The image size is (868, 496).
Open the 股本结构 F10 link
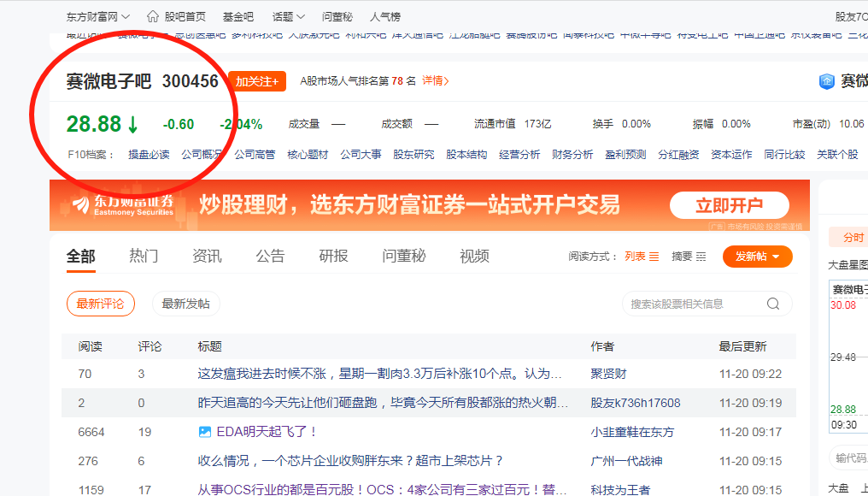coord(466,155)
